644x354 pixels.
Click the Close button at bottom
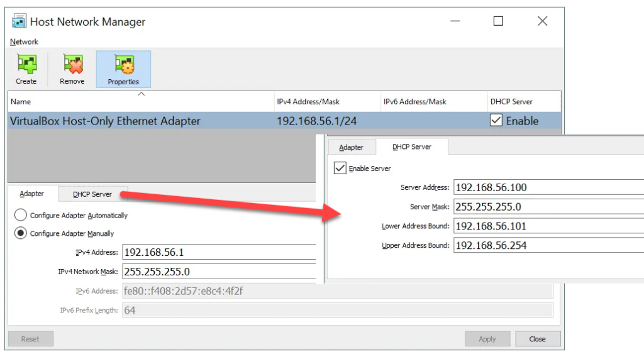pos(538,339)
